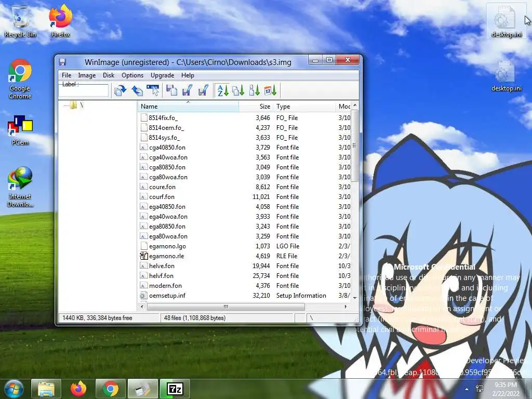Open the Windows Start button
This screenshot has width=532, height=399.
point(14,389)
